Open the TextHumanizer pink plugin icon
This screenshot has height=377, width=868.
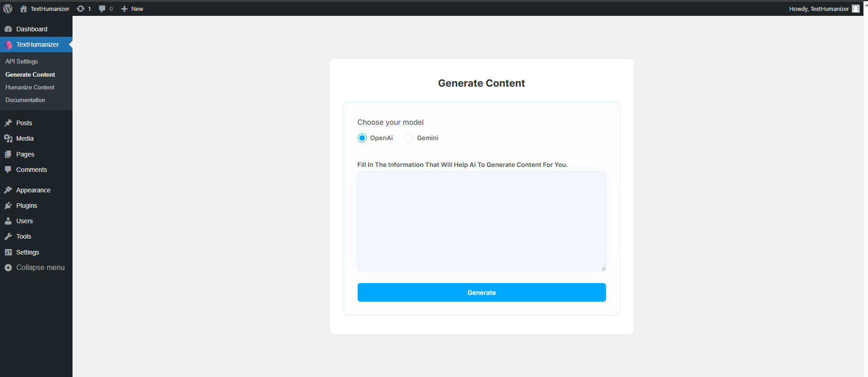pos(8,44)
